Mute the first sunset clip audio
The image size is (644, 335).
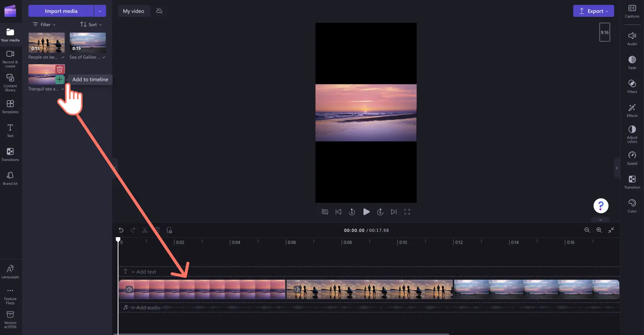(129, 289)
